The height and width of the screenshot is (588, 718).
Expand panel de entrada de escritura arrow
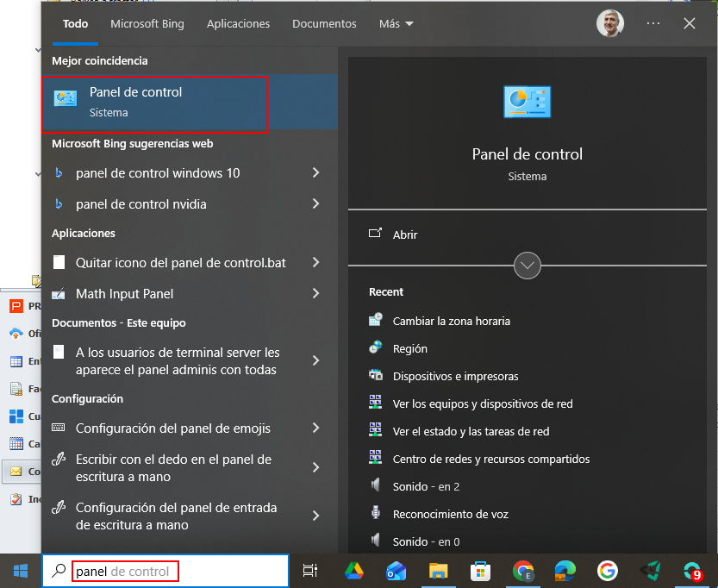(x=315, y=516)
